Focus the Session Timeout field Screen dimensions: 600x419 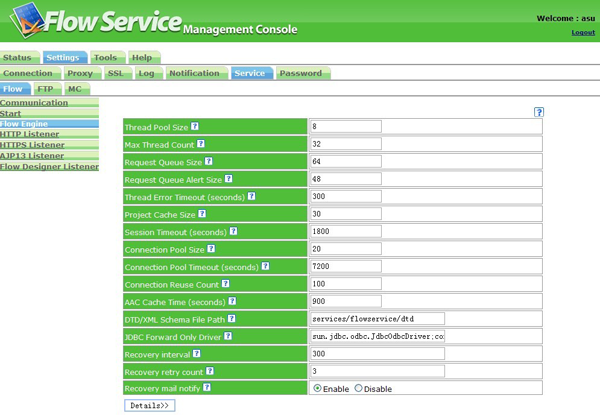[x=346, y=231]
